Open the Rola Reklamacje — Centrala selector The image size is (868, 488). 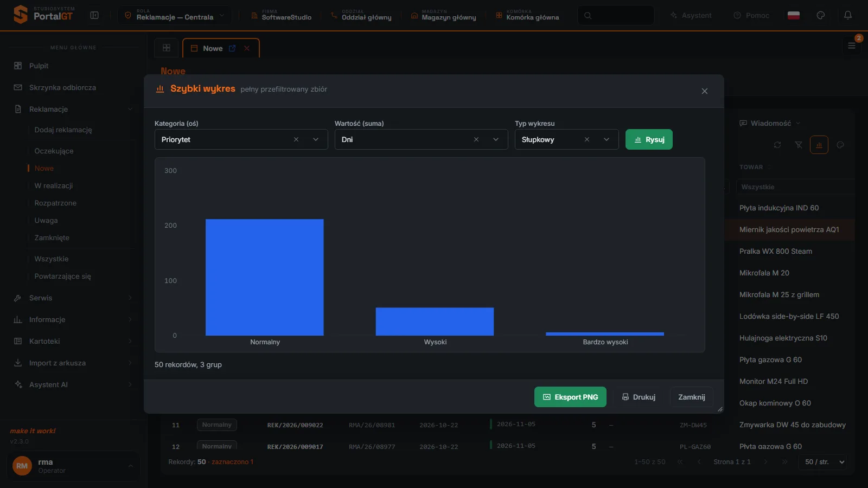tap(175, 15)
